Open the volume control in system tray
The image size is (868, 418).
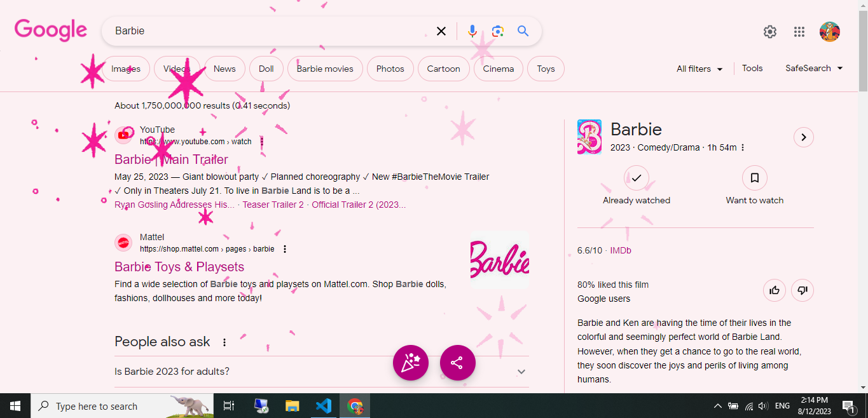click(763, 406)
